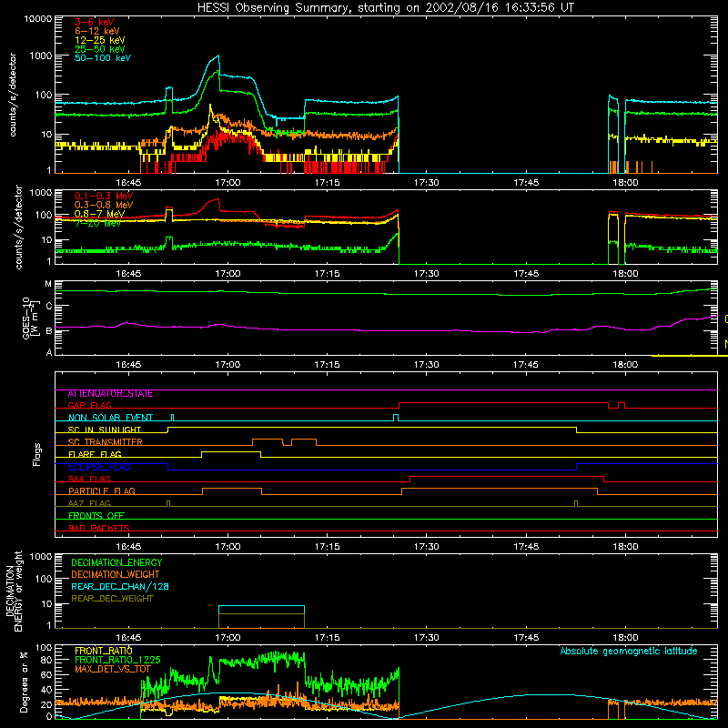Click the REAR_DEC_WEIGHT legend entry
Image resolution: width=728 pixels, height=728 pixels.
(112, 599)
